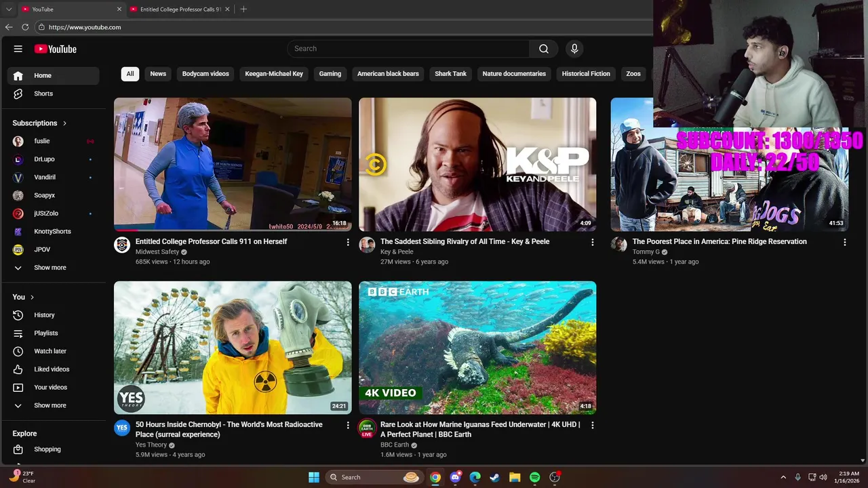This screenshot has width=868, height=488.
Task: Open the You section chevron
Action: point(32,297)
